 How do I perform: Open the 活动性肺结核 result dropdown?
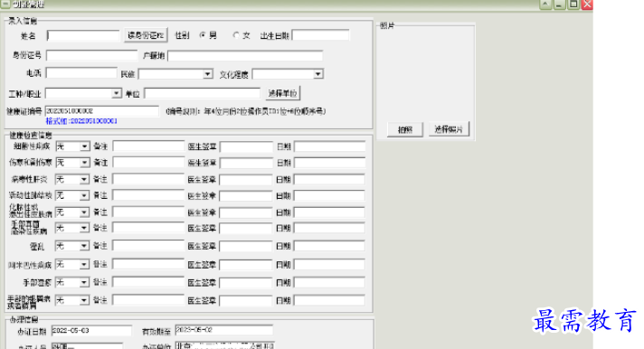84,195
